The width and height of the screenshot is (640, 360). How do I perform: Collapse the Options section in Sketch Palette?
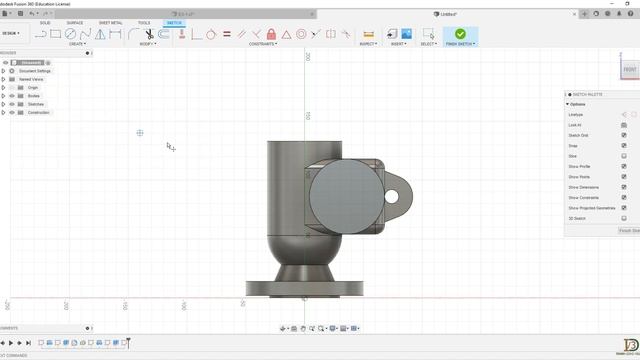[x=567, y=104]
